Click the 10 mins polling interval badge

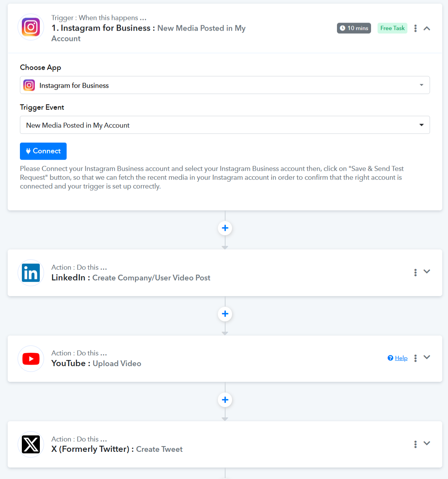[x=354, y=28]
